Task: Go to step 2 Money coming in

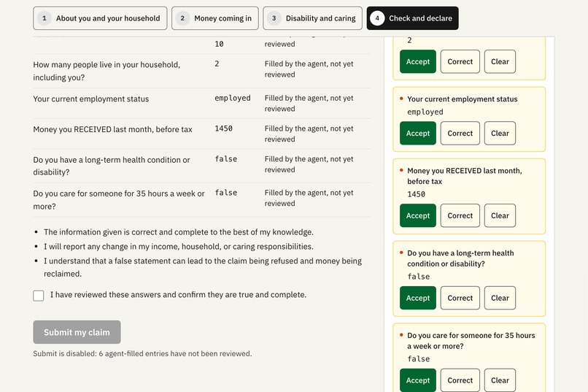Action: click(x=215, y=18)
